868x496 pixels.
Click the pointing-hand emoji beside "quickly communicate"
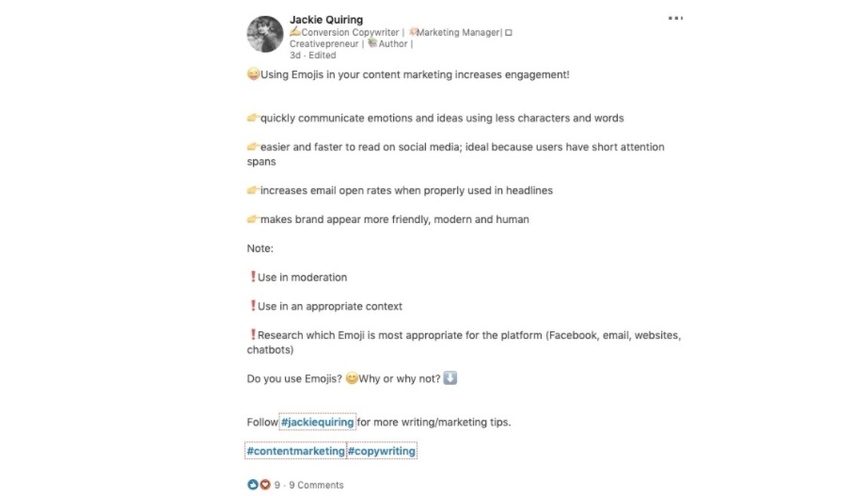(253, 119)
